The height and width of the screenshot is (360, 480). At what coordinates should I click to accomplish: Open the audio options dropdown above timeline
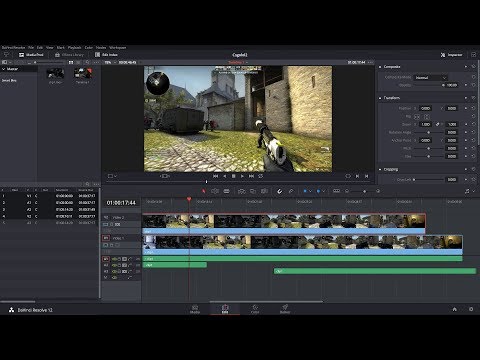click(x=469, y=191)
